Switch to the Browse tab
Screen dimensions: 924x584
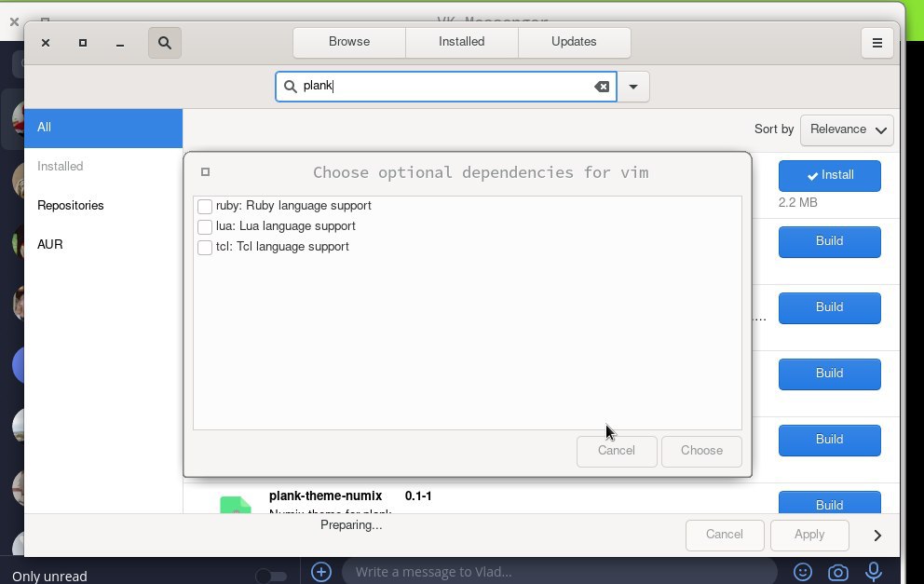click(x=349, y=42)
